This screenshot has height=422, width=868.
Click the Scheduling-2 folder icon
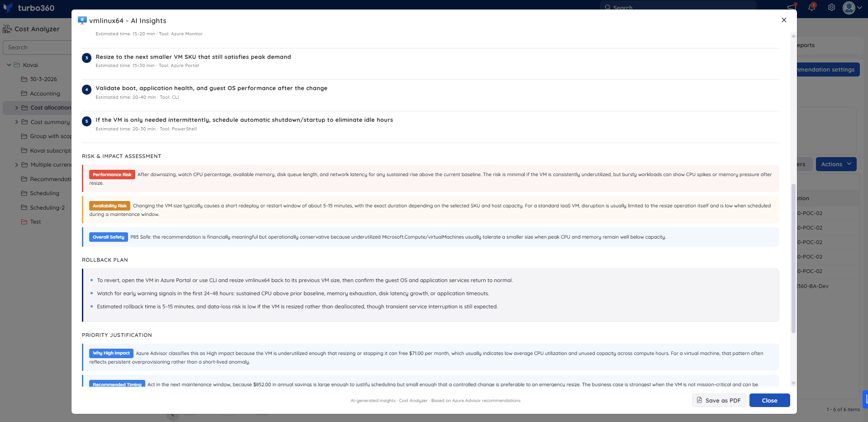click(24, 207)
